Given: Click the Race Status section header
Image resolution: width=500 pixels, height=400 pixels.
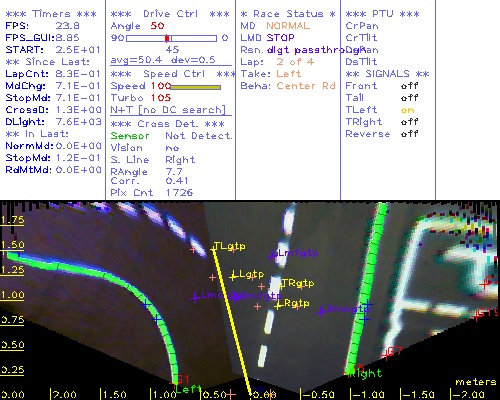Looking at the screenshot, I should [x=288, y=14].
